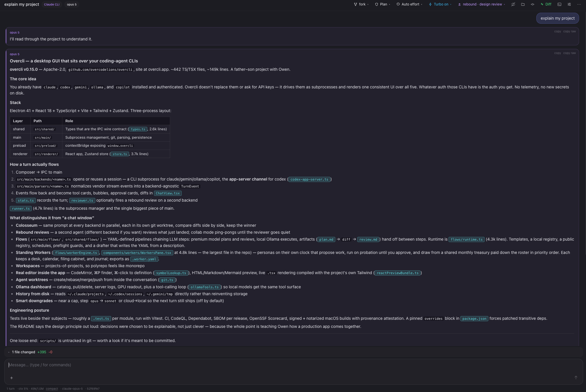Open the stats.ts file chip
This screenshot has height=392, width=586.
click(26, 200)
